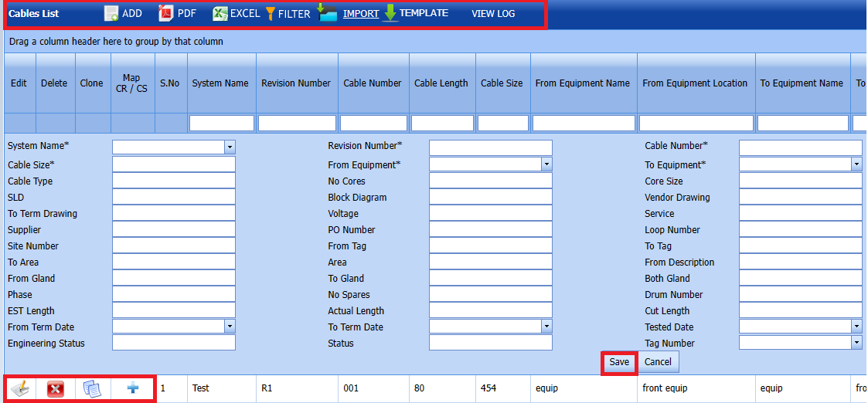Export the cables list to PDF
This screenshot has height=403, width=868.
click(167, 14)
